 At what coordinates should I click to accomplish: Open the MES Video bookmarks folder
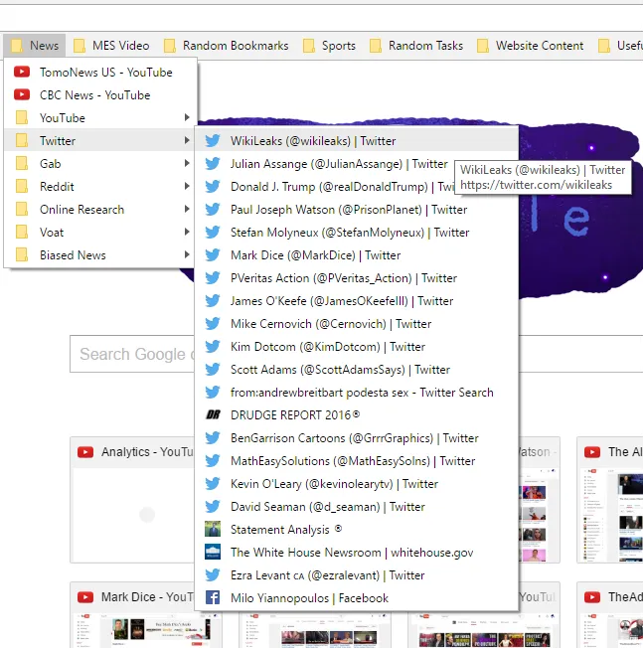tap(111, 46)
